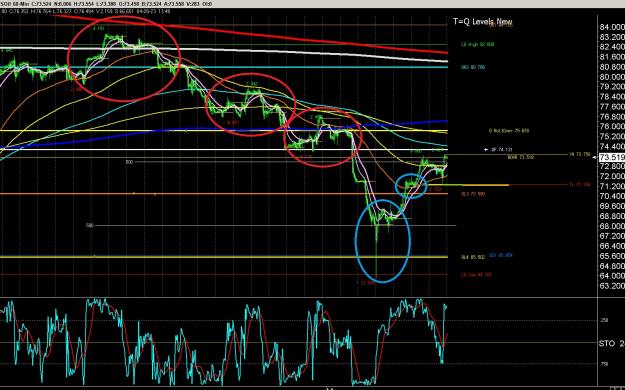Click the 65.600 price axis label
The image size is (625, 390).
point(612,256)
